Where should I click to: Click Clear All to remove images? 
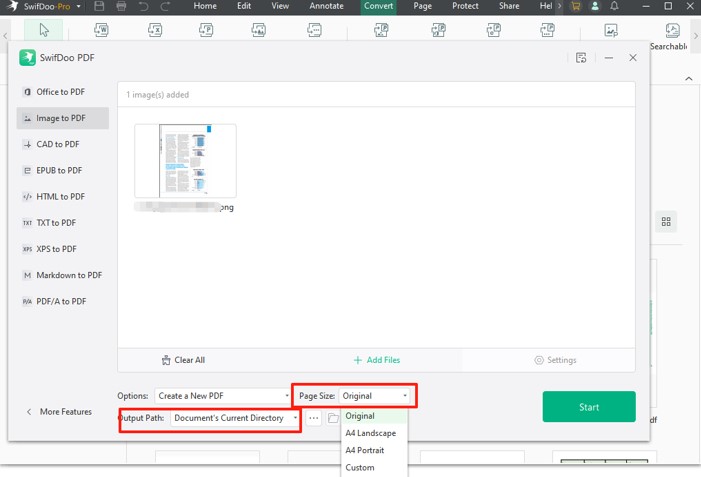click(183, 360)
